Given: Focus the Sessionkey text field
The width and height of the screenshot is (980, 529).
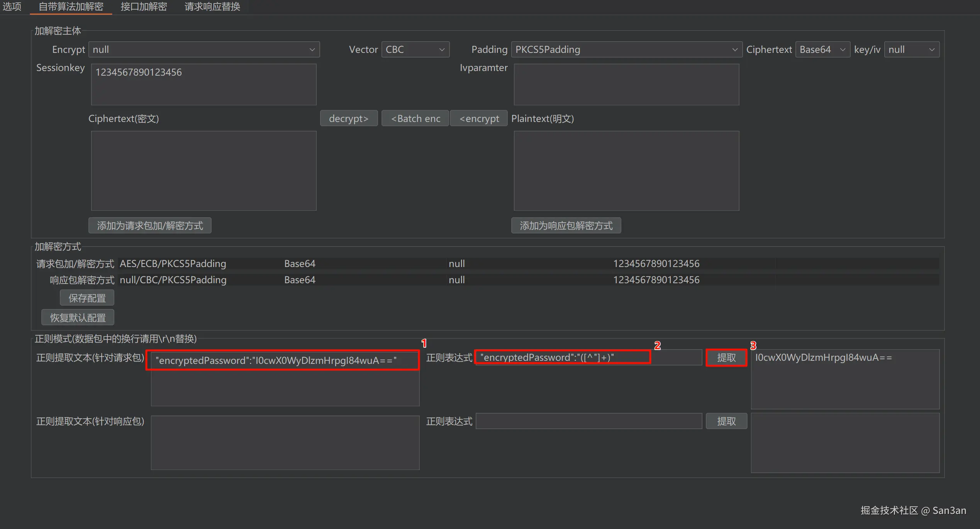Looking at the screenshot, I should (203, 84).
